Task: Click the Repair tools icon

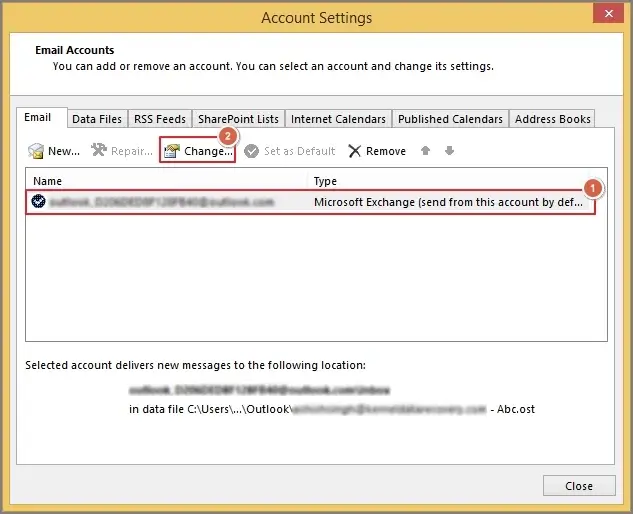Action: pos(98,151)
